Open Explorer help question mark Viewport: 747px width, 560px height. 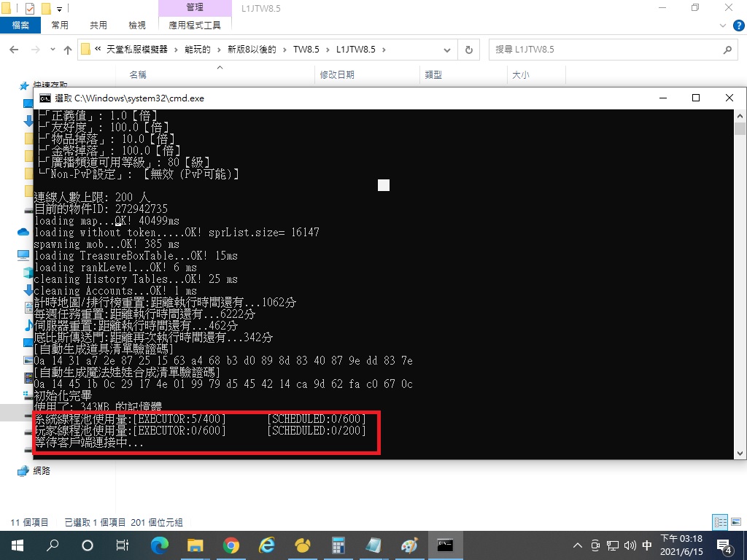click(x=738, y=26)
